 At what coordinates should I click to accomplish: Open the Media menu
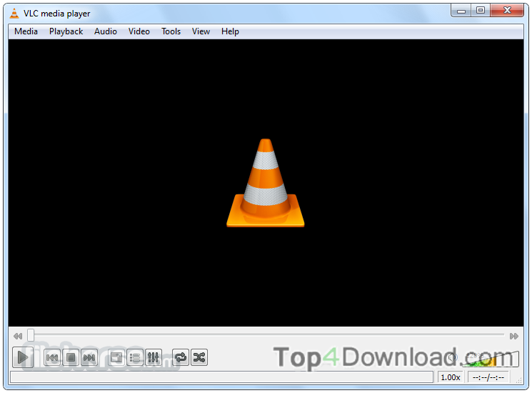pyautogui.click(x=26, y=31)
